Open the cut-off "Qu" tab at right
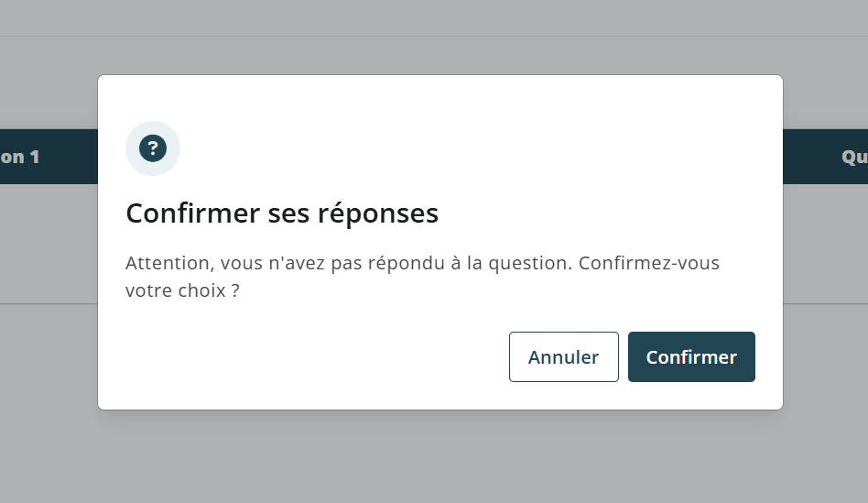The image size is (868, 503). [853, 157]
